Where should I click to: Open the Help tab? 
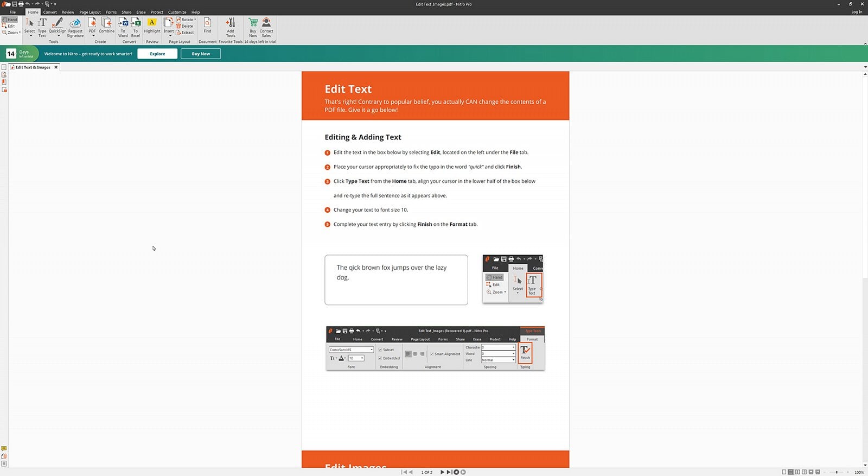pyautogui.click(x=195, y=12)
